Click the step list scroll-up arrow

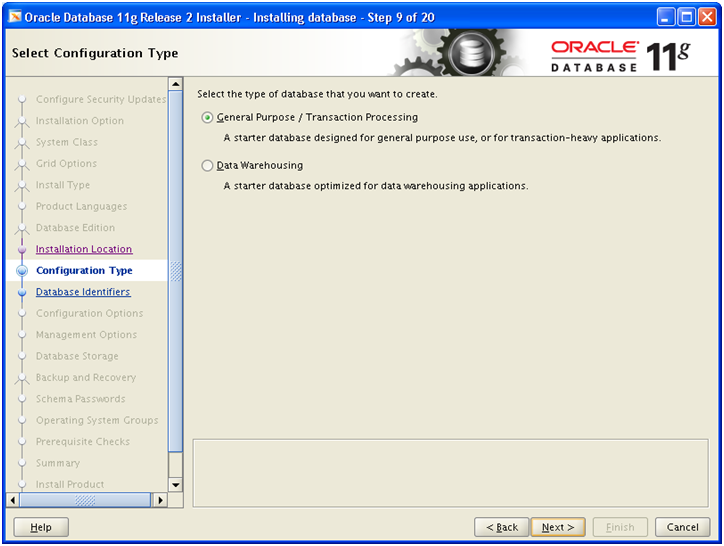(x=175, y=84)
